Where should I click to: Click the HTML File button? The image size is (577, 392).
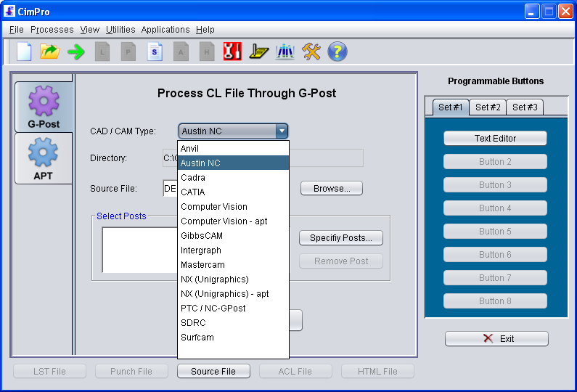[x=377, y=372]
